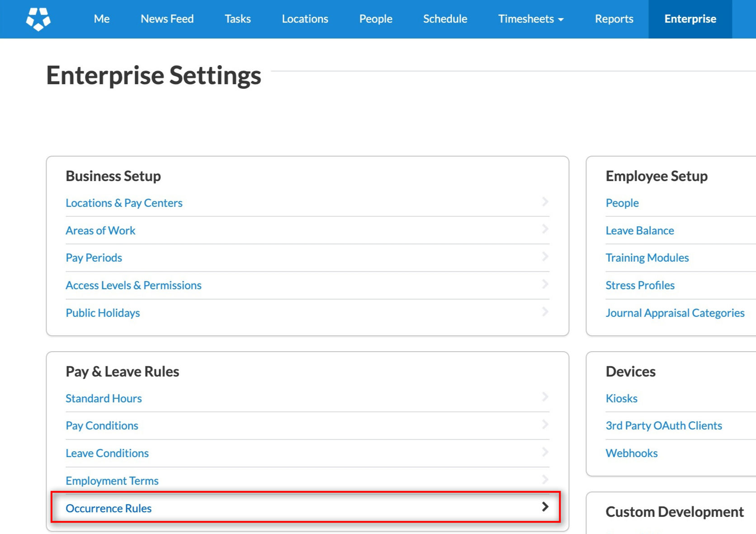Click chevron arrow beside Public Holidays
This screenshot has width=756, height=534.
pos(545,312)
